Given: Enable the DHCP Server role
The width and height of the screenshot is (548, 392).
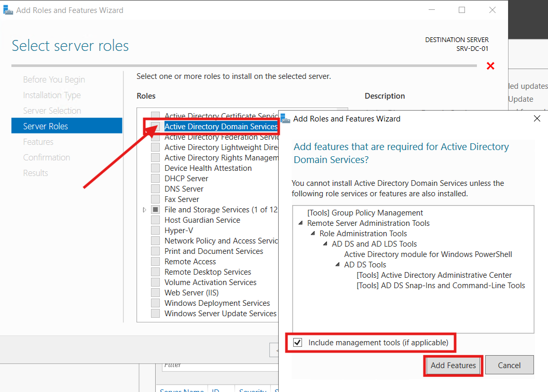Looking at the screenshot, I should 155,178.
